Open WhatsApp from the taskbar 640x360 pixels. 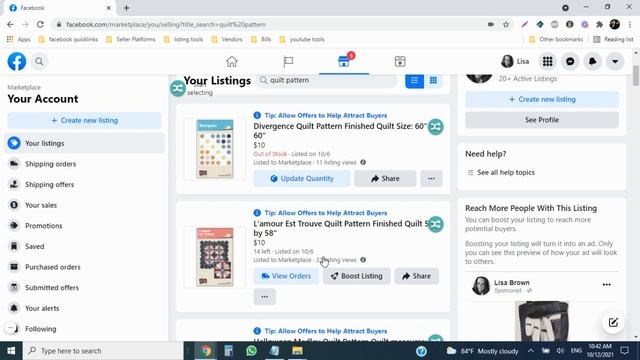pos(251,351)
